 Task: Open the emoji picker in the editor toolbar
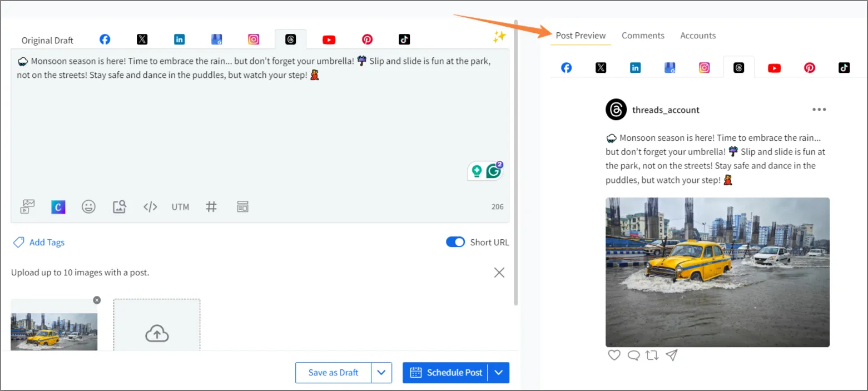(x=88, y=207)
